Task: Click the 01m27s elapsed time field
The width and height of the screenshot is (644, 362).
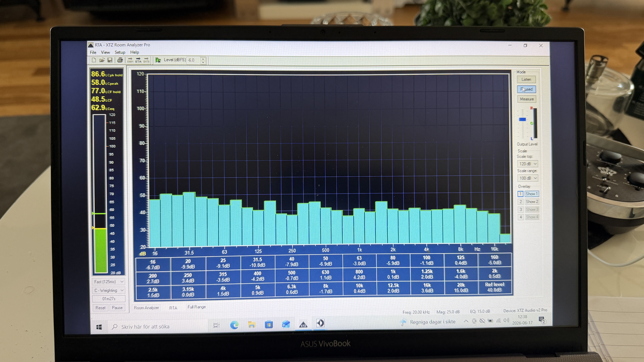Action: 109,299
